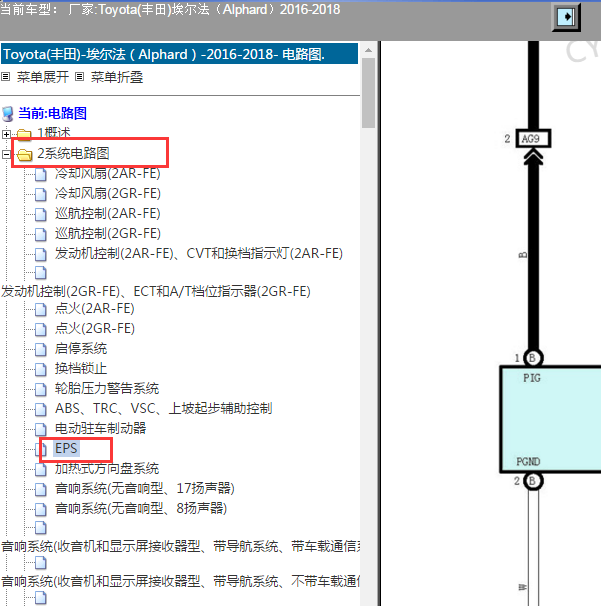This screenshot has width=601, height=606.
Task: Open 发动机控制(2AR-FE)、CVT和换档指示灯 diagram
Action: [x=199, y=254]
